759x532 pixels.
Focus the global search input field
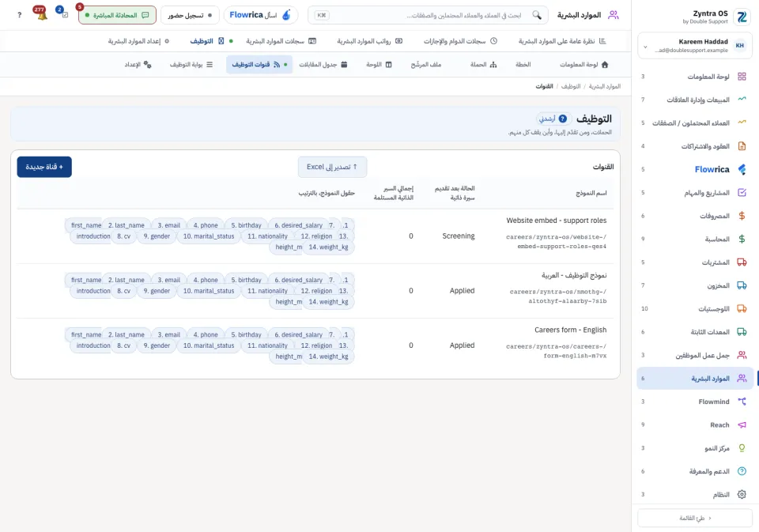(x=428, y=15)
